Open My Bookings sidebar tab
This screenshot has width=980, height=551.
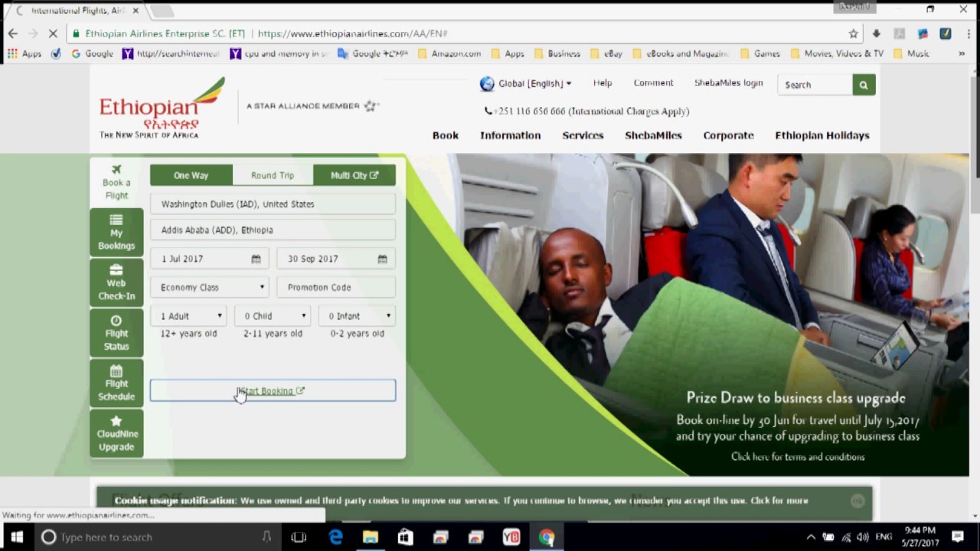click(116, 233)
